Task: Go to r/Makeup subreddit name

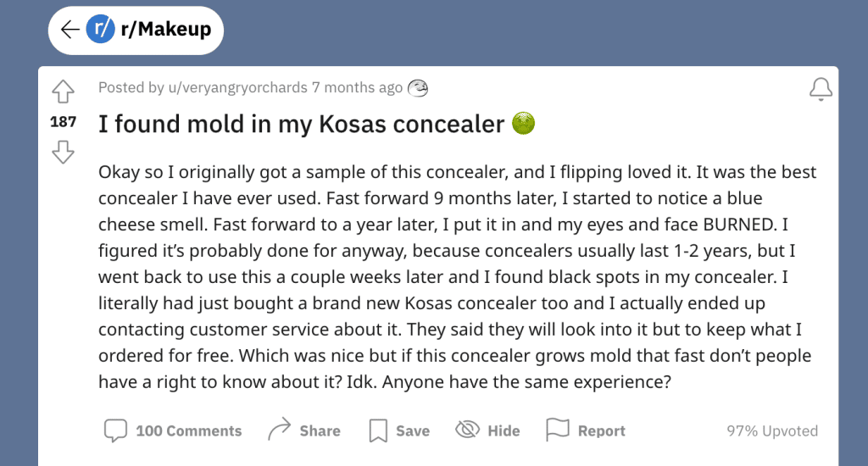Action: click(166, 29)
